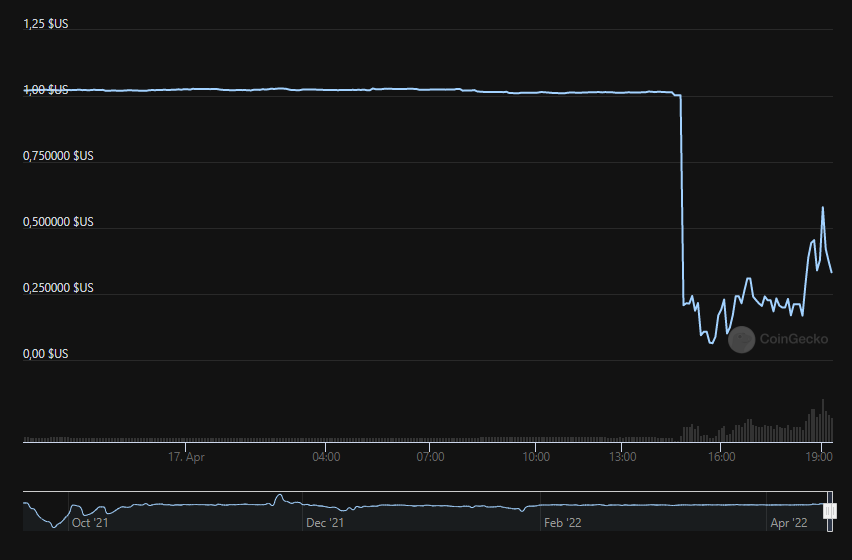Click the 10:00 time axis label
The height and width of the screenshot is (560, 852).
(x=535, y=457)
